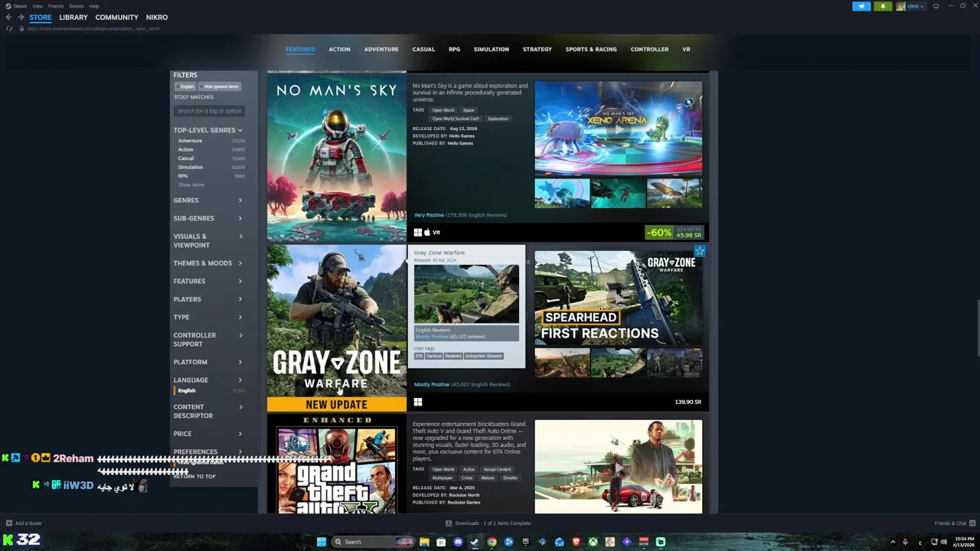980x551 pixels.
Task: Open the Strategy category tab
Action: 537,49
